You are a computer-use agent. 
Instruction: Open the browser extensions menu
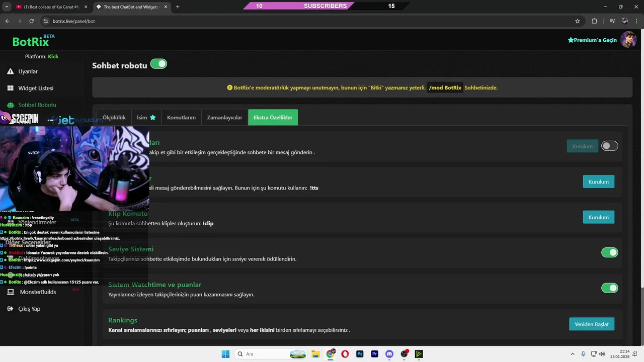pyautogui.click(x=595, y=21)
